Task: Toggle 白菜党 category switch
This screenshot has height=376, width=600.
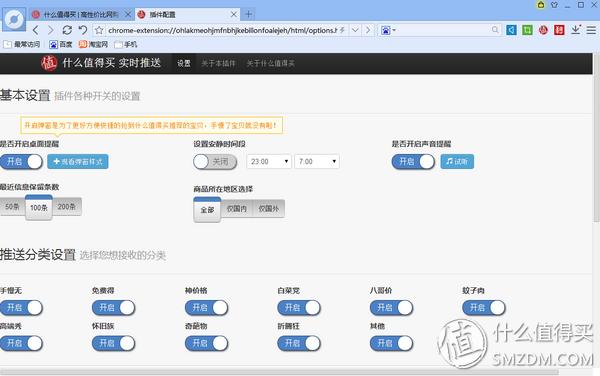Action: click(299, 308)
